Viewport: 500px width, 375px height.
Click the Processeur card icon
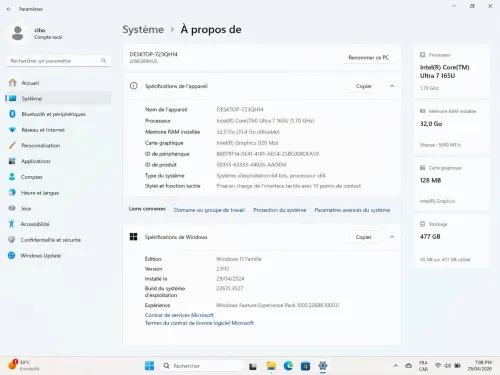point(423,55)
